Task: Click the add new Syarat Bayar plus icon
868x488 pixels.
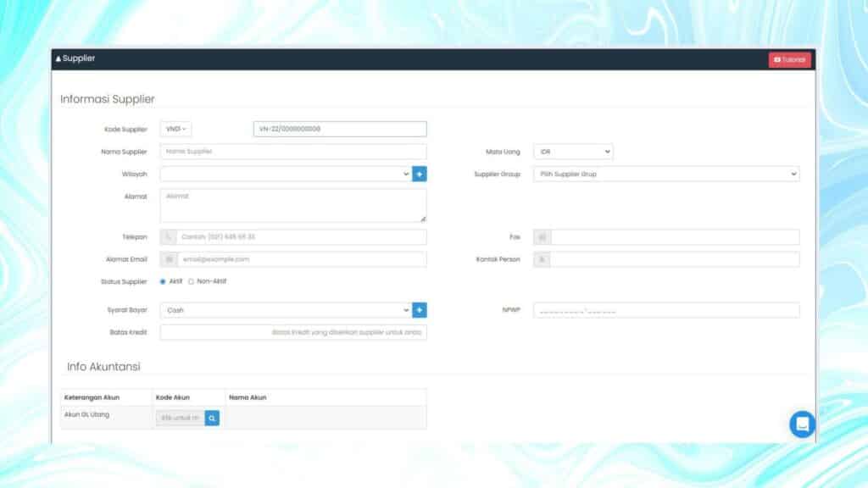Action: 420,309
